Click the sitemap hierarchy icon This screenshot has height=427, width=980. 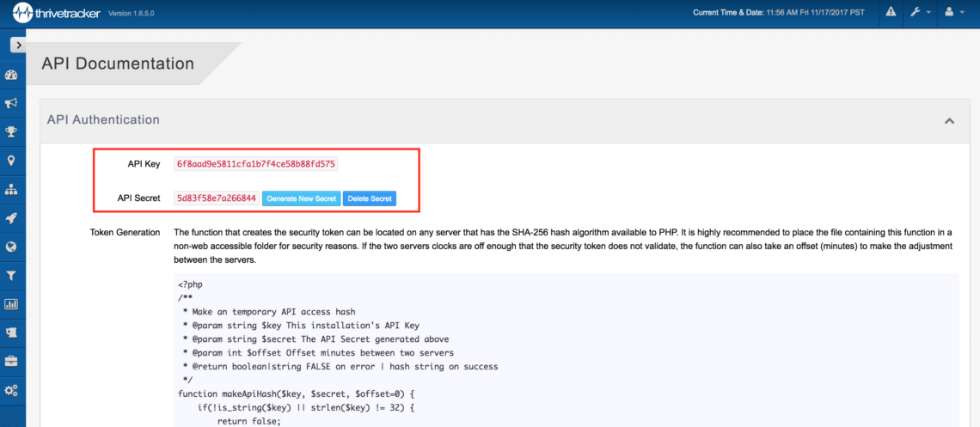[x=11, y=189]
